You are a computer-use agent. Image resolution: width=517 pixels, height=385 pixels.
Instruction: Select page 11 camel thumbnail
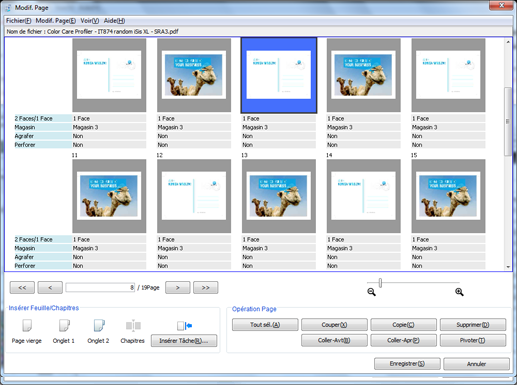pyautogui.click(x=109, y=196)
